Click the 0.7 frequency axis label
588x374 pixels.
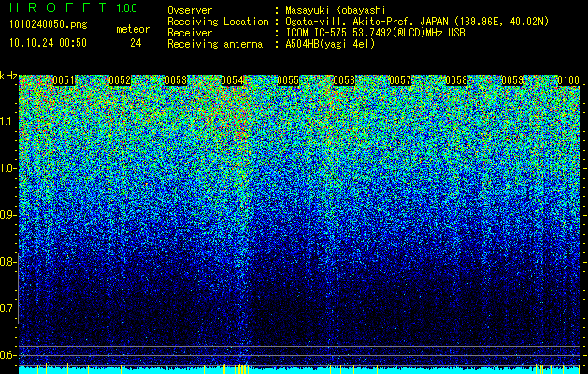7,309
